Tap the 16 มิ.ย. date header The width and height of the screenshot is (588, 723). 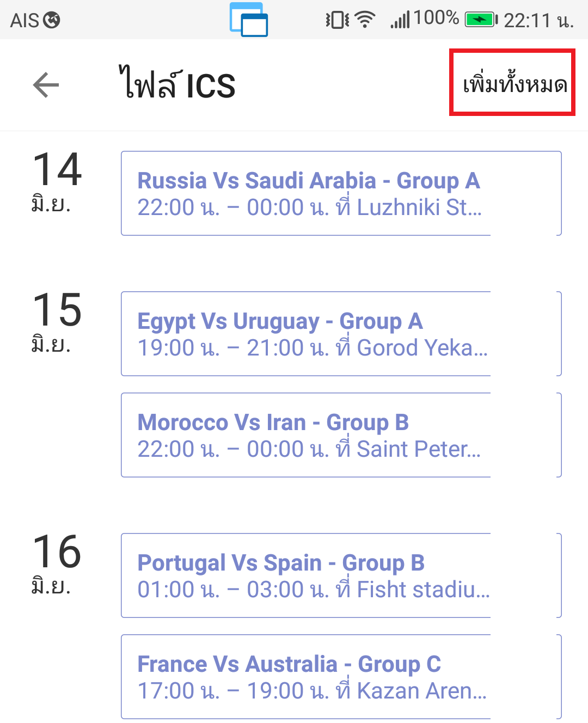[57, 563]
